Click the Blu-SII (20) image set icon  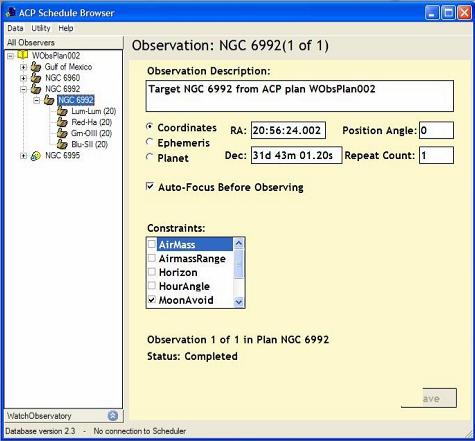point(62,144)
